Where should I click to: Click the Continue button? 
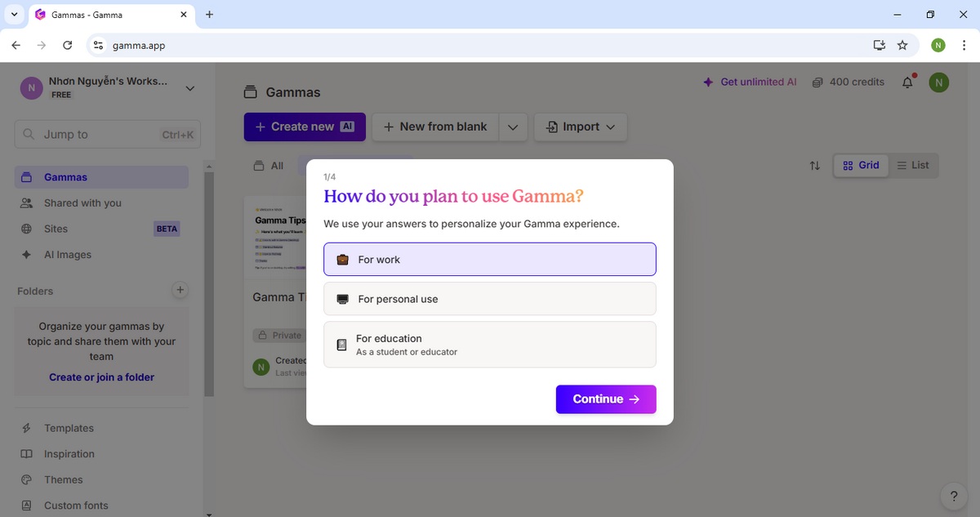click(606, 399)
